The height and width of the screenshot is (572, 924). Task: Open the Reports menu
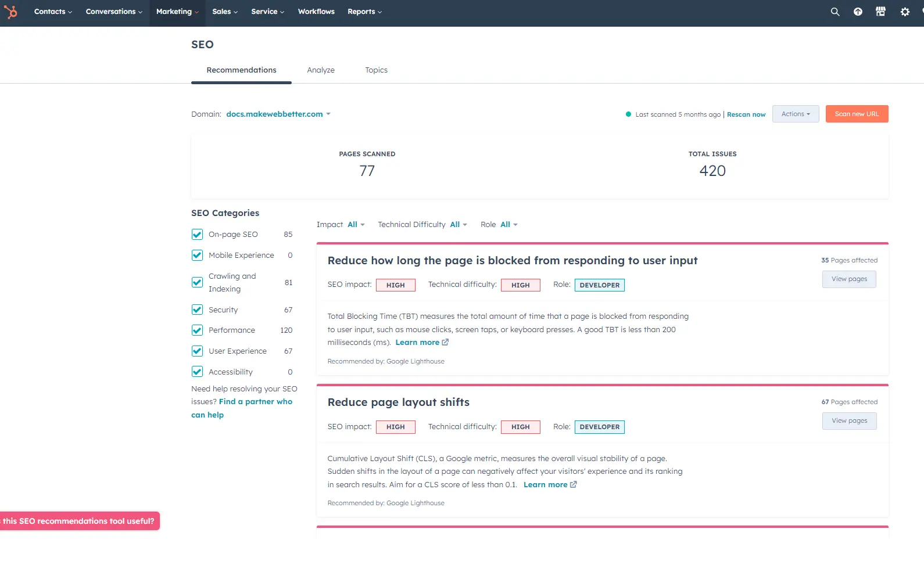coord(364,12)
